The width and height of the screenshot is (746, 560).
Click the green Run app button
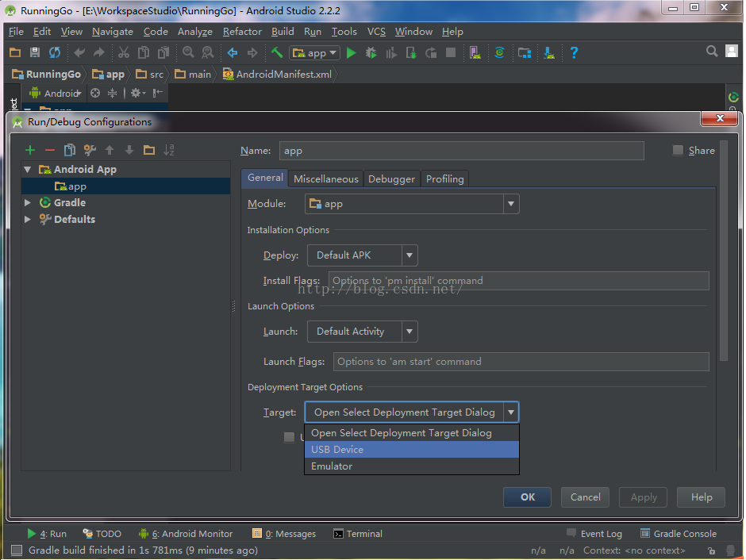coord(351,53)
